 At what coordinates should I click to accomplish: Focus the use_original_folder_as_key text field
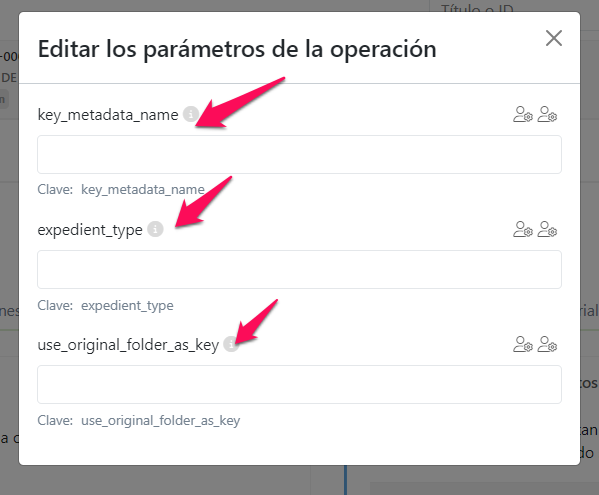coord(299,384)
